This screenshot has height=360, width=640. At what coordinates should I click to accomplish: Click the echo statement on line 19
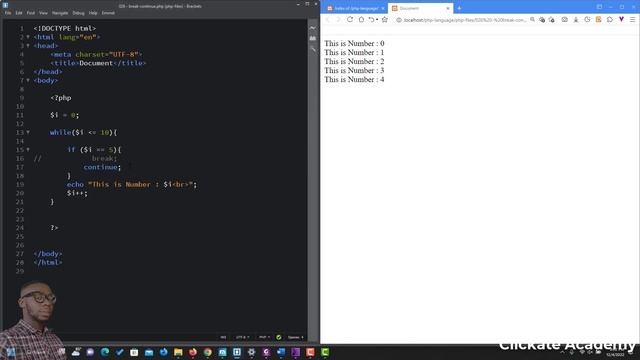[x=132, y=184]
